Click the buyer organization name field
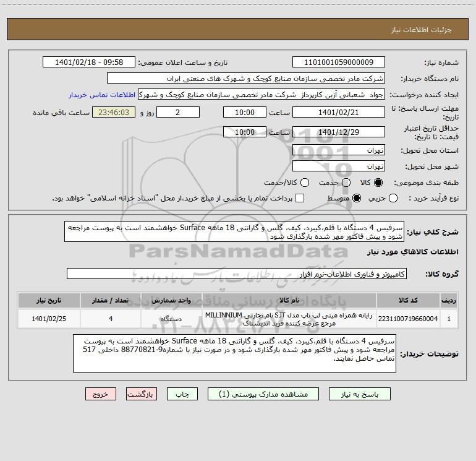Screen dimensions: 476x461 click(246, 79)
